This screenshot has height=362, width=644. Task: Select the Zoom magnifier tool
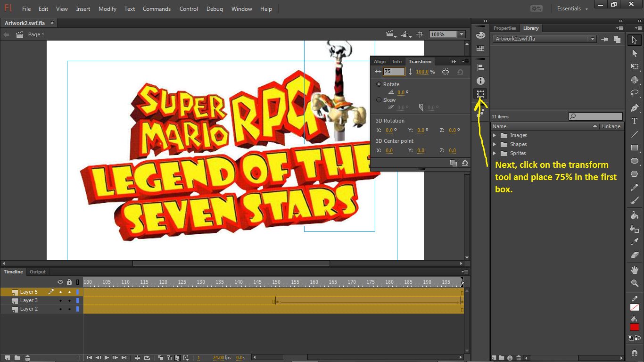point(635,283)
